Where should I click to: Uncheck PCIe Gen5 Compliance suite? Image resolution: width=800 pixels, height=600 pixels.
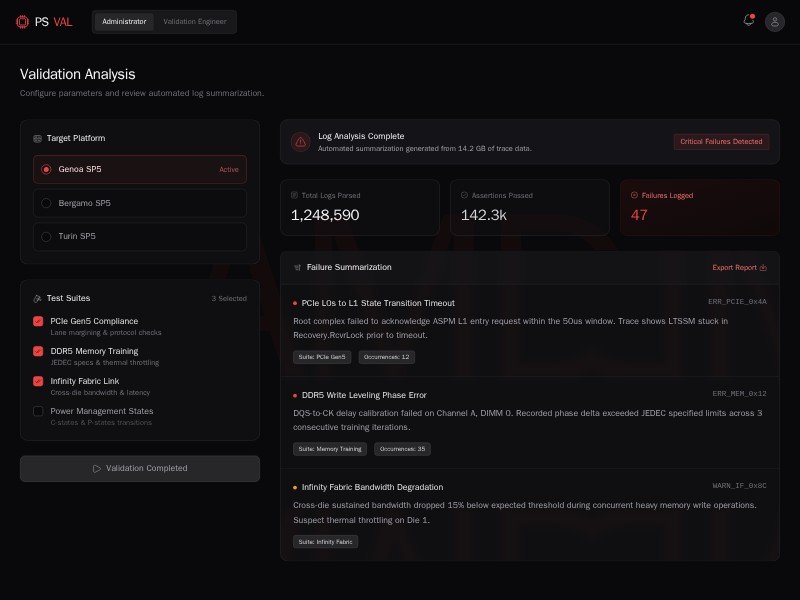38,322
